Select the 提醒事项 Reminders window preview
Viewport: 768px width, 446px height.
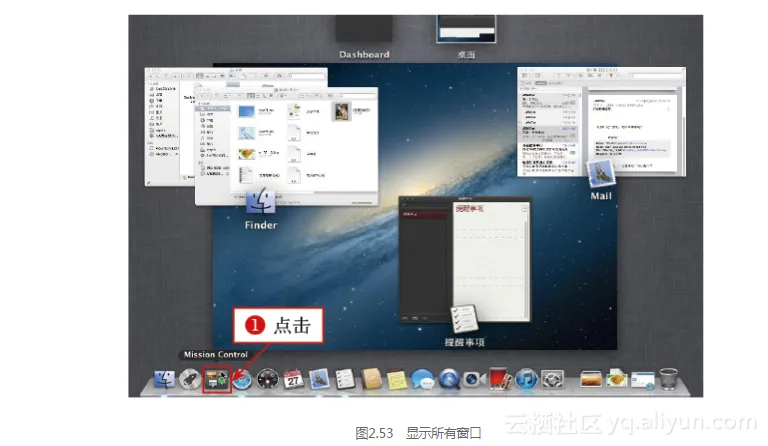(x=465, y=259)
